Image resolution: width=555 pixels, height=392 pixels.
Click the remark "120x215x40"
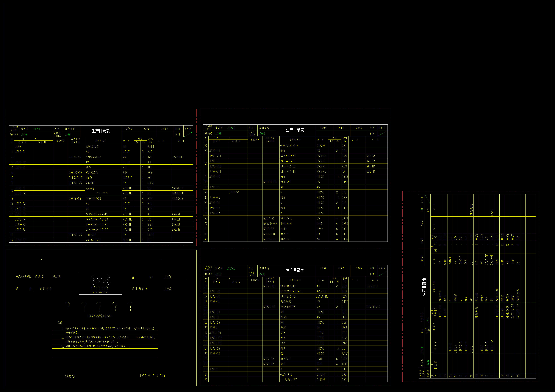coord(373,307)
